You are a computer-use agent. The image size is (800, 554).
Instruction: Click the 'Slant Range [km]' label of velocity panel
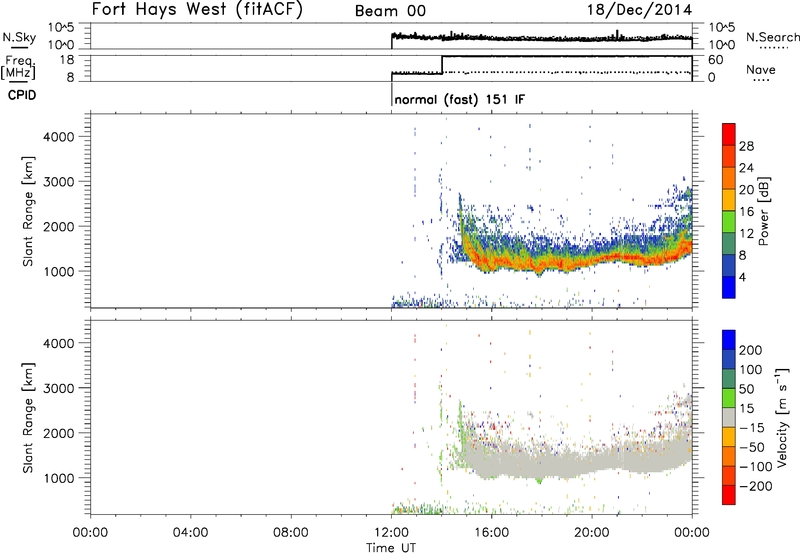click(28, 418)
